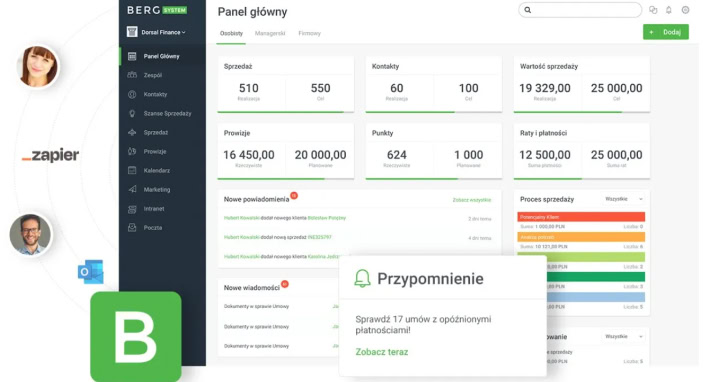Click the Przypomnienie bell icon
The image size is (706, 382).
(x=362, y=278)
